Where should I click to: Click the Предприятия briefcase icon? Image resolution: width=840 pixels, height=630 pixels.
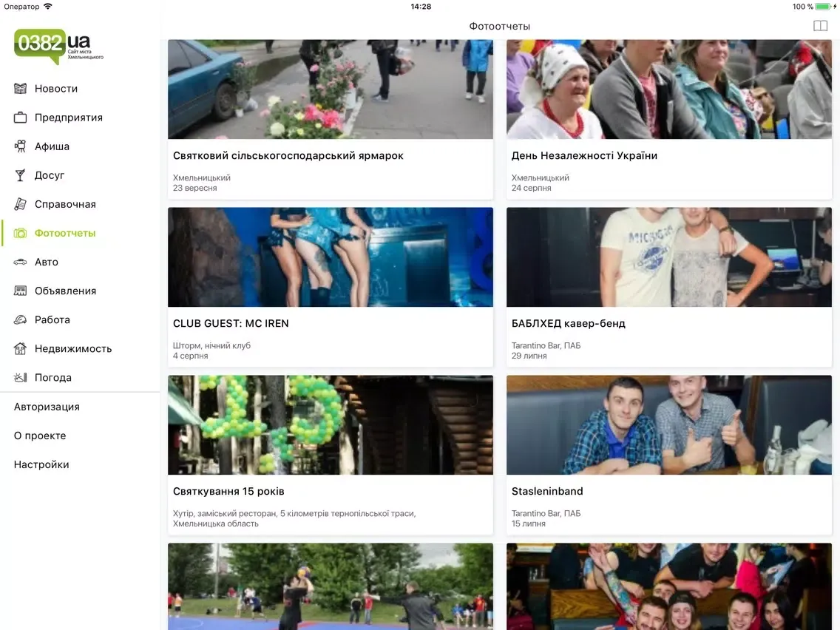click(x=21, y=118)
